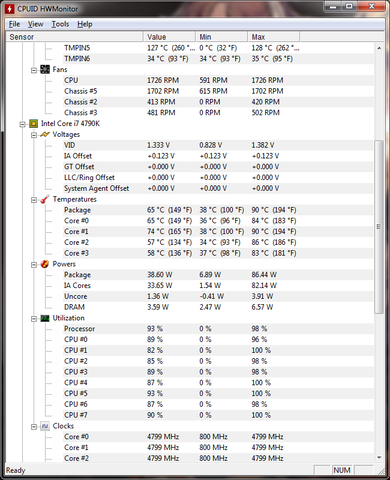
Task: Click the HWMonitor title bar app icon
Action: click(x=9, y=9)
